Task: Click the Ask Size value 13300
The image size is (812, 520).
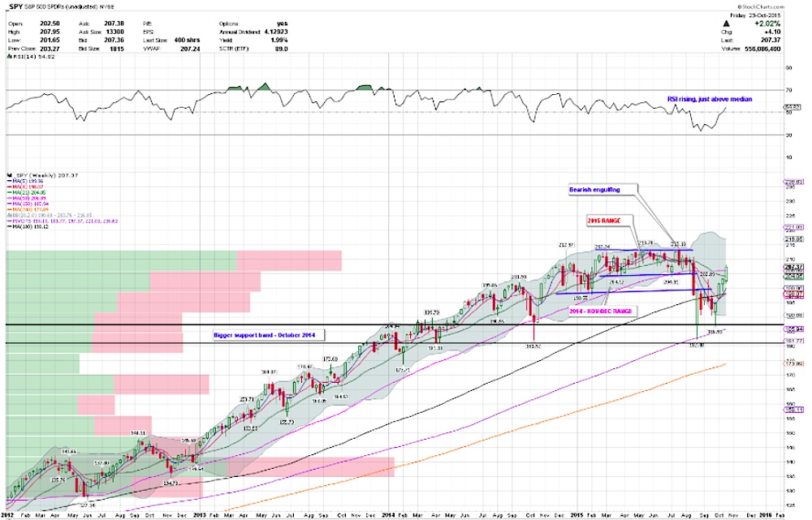Action: tap(114, 32)
